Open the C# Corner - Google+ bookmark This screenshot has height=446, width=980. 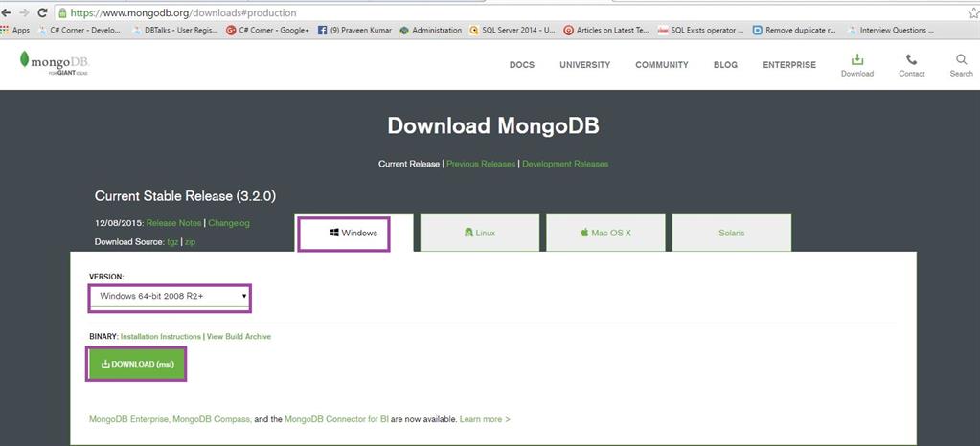pos(267,30)
